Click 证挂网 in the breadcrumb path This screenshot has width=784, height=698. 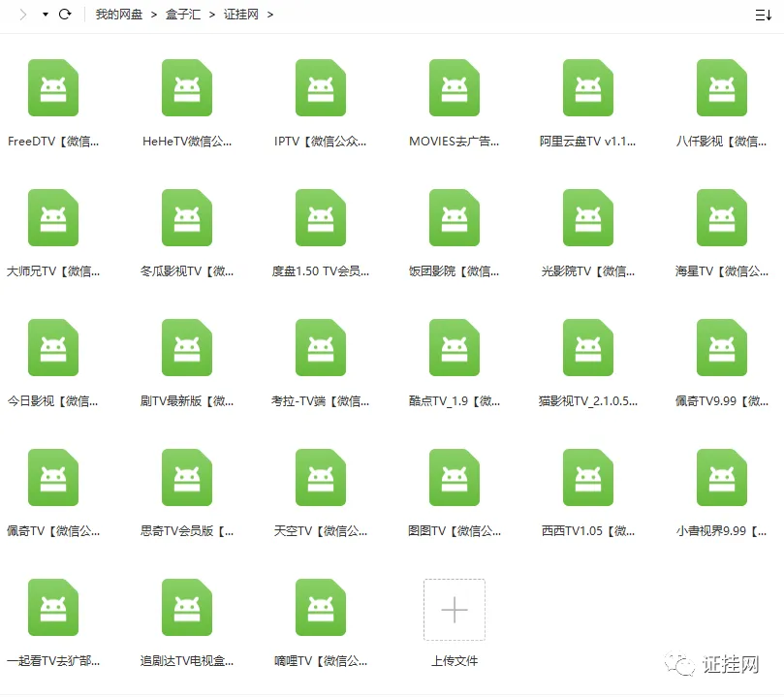(x=241, y=15)
